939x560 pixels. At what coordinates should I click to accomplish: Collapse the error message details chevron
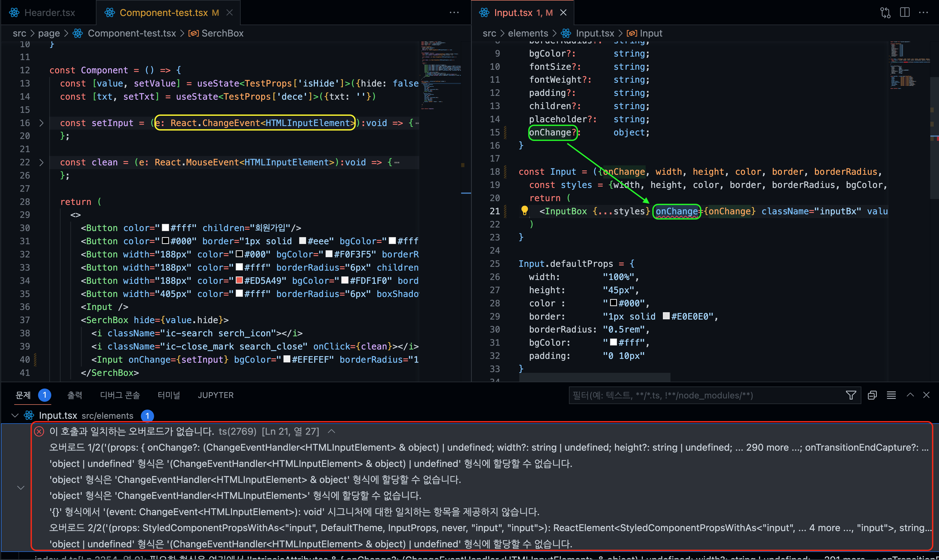pos(331,431)
